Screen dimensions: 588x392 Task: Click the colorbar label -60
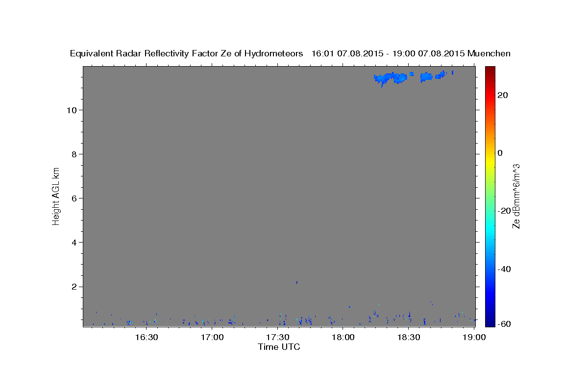point(505,324)
